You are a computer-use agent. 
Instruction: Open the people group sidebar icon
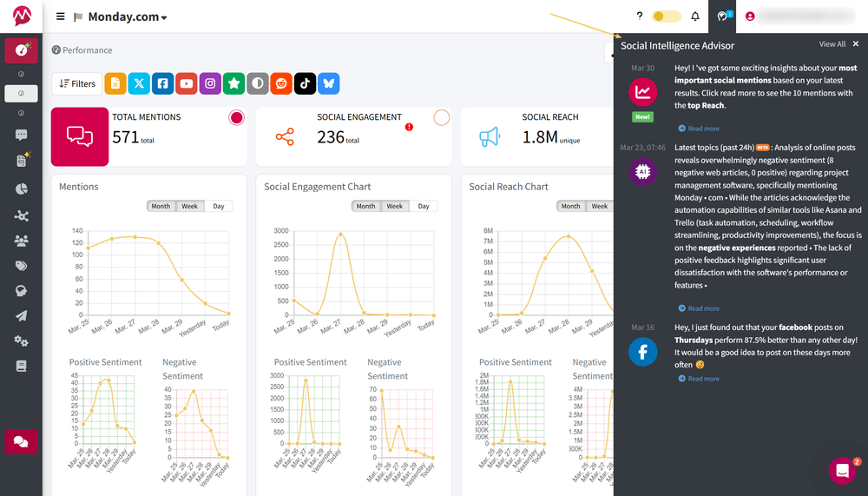point(22,241)
